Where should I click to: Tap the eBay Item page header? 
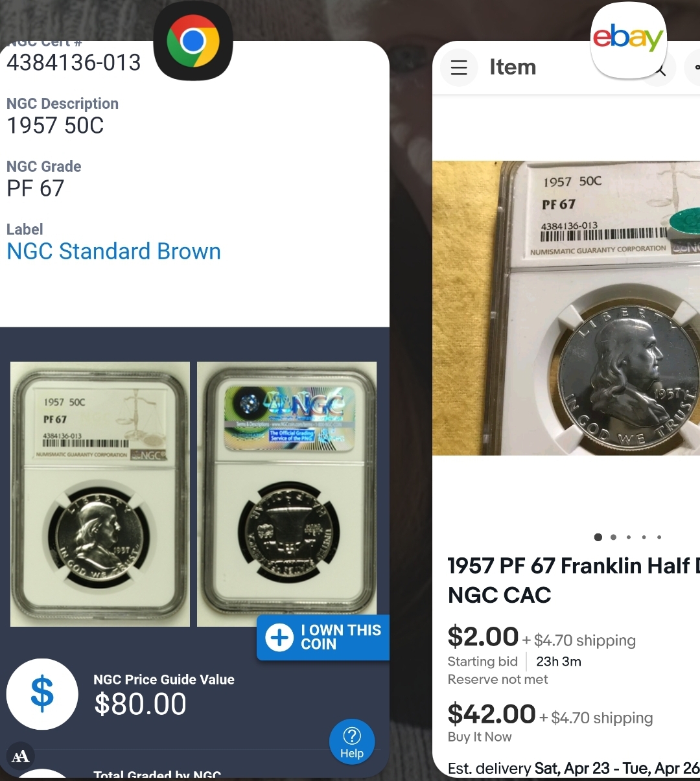[513, 67]
